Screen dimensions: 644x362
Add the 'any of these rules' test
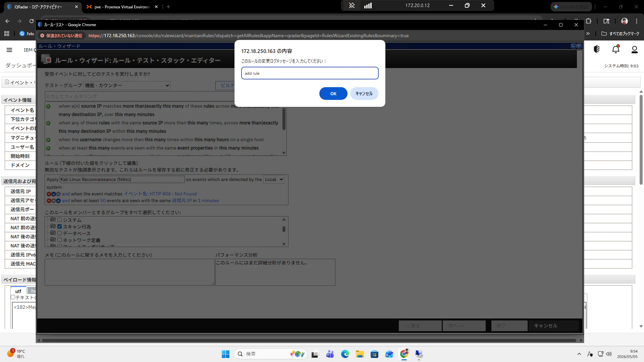pos(48,123)
